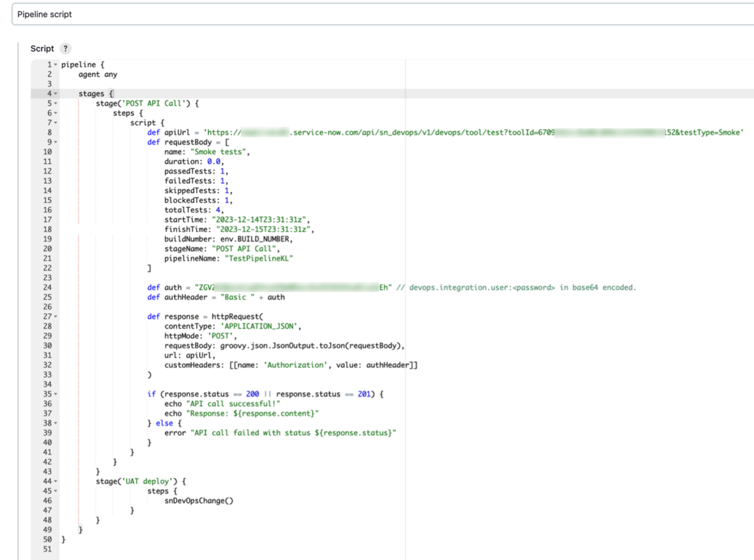
Task: Collapse the 'POST API Call' stage fold arrow
Action: (x=56, y=103)
